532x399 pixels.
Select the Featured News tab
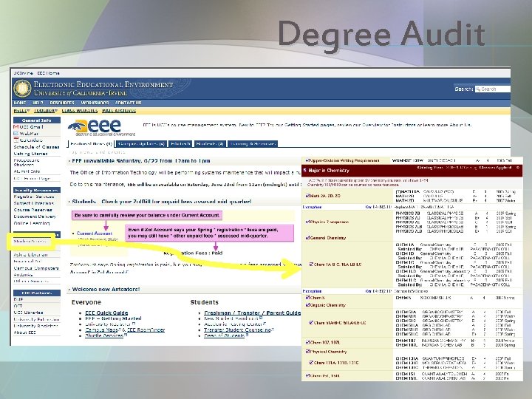[x=92, y=144]
